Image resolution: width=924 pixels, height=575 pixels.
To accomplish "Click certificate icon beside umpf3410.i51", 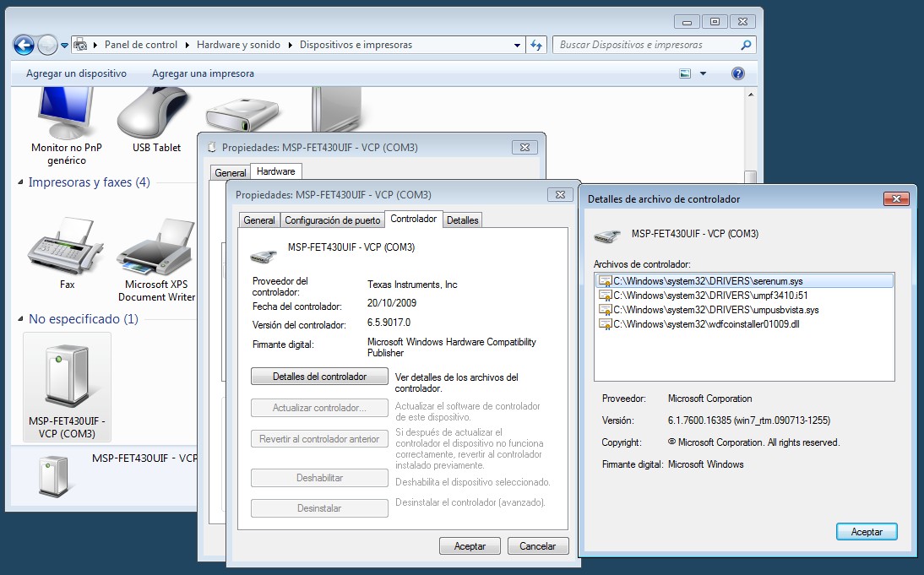I will 606,296.
